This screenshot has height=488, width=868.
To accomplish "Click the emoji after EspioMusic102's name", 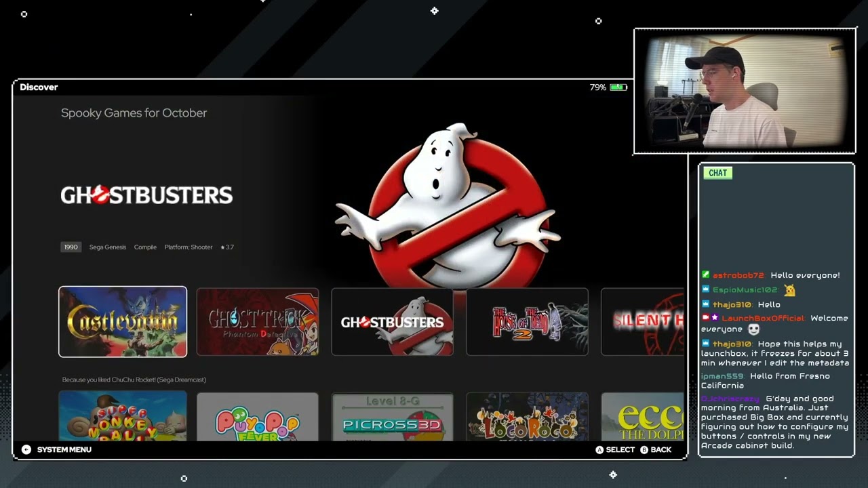I will 789,290.
